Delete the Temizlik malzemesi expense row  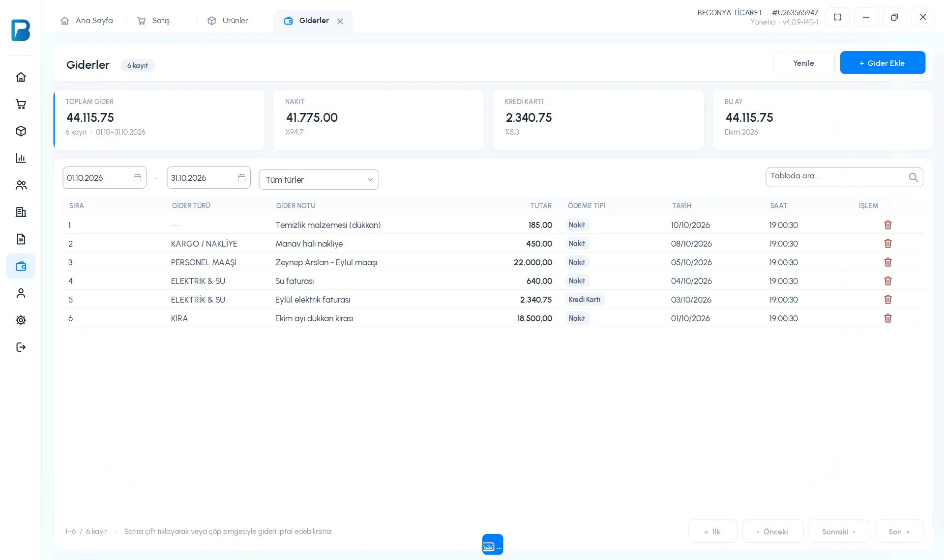tap(888, 225)
